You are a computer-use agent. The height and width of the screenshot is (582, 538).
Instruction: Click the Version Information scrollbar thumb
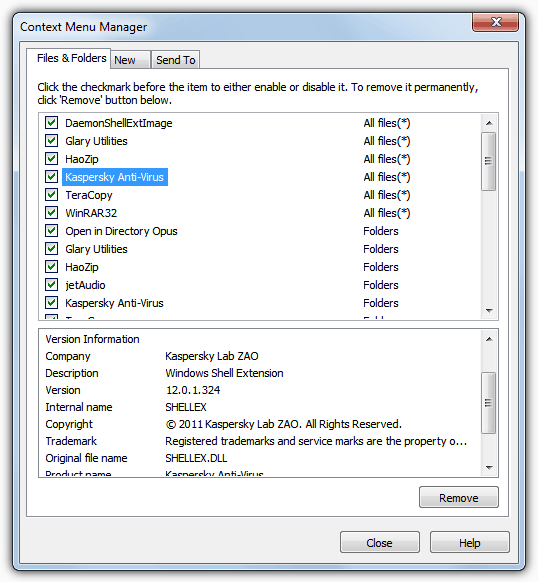[x=489, y=403]
